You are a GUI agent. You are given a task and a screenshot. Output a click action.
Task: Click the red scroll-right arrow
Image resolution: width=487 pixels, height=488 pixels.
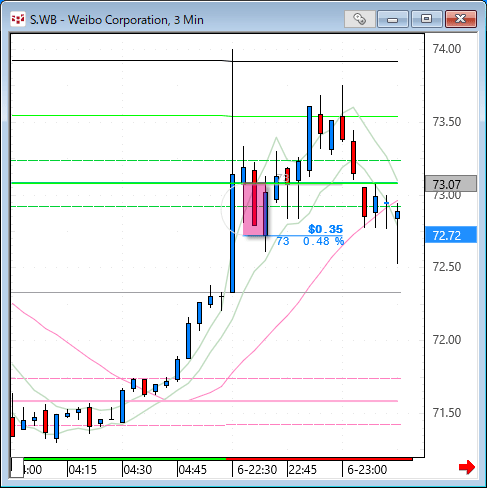pyautogui.click(x=467, y=467)
